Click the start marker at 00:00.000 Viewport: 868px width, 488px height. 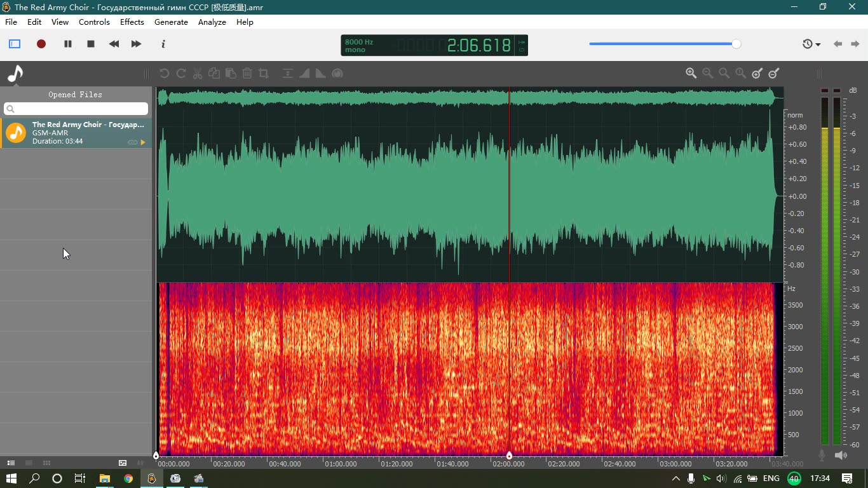156,456
